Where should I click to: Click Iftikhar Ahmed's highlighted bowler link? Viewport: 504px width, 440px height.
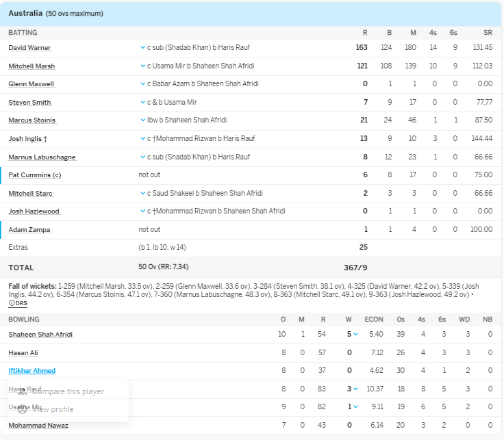point(32,371)
